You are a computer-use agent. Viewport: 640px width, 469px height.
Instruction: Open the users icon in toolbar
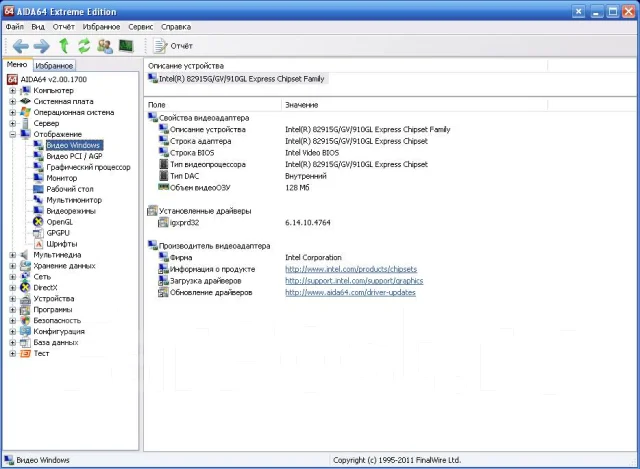(105, 46)
